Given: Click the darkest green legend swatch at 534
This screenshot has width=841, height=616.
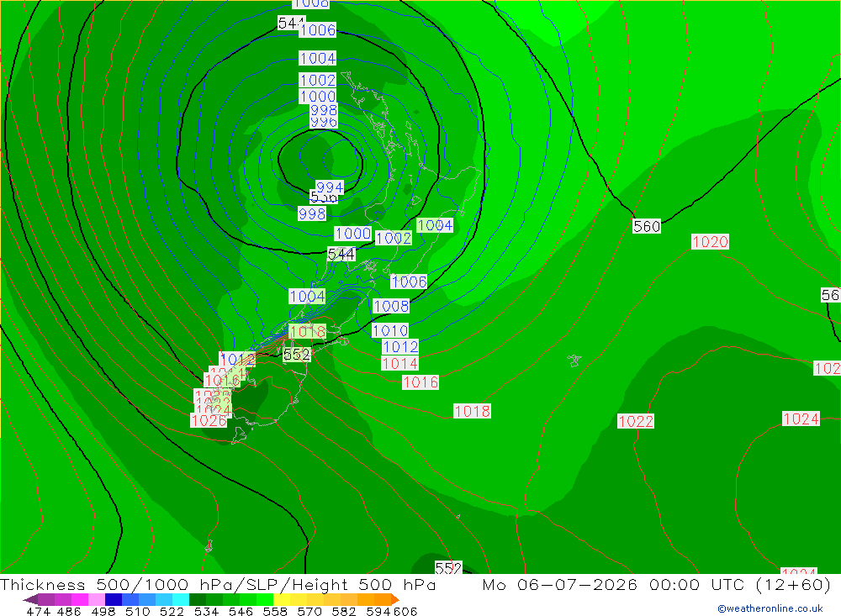Looking at the screenshot, I should 198,599.
